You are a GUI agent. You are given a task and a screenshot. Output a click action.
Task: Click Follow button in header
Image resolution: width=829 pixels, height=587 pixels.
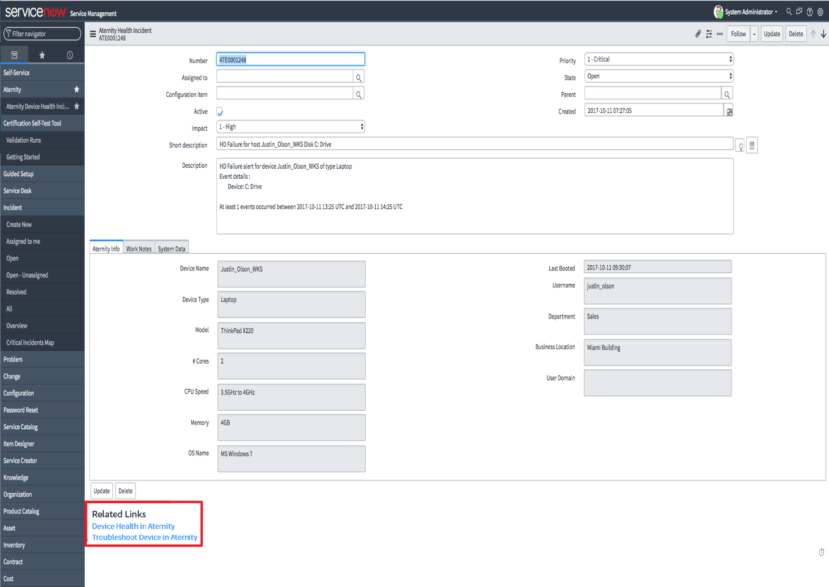click(x=739, y=34)
